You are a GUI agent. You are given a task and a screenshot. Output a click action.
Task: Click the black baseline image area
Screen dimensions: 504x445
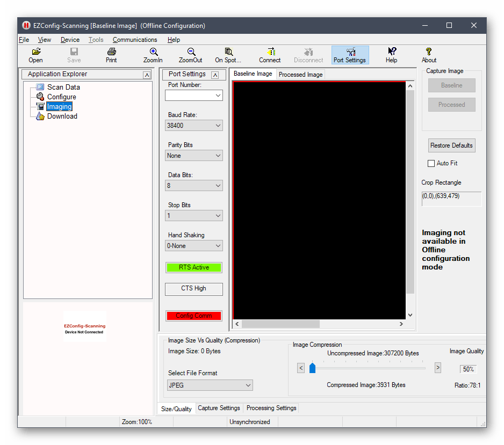coord(319,200)
